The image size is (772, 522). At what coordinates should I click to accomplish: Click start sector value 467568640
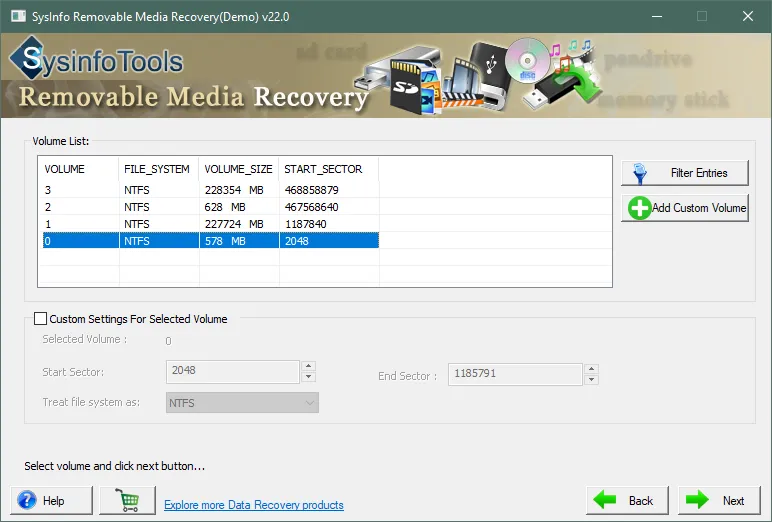(312, 207)
